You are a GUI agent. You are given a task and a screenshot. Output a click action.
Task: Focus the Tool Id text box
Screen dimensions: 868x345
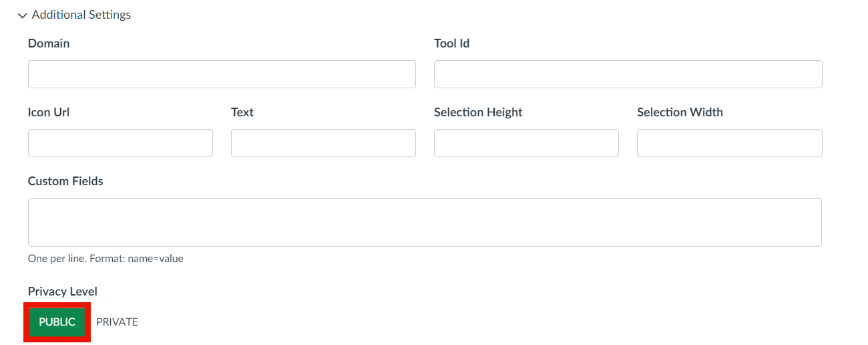point(628,74)
